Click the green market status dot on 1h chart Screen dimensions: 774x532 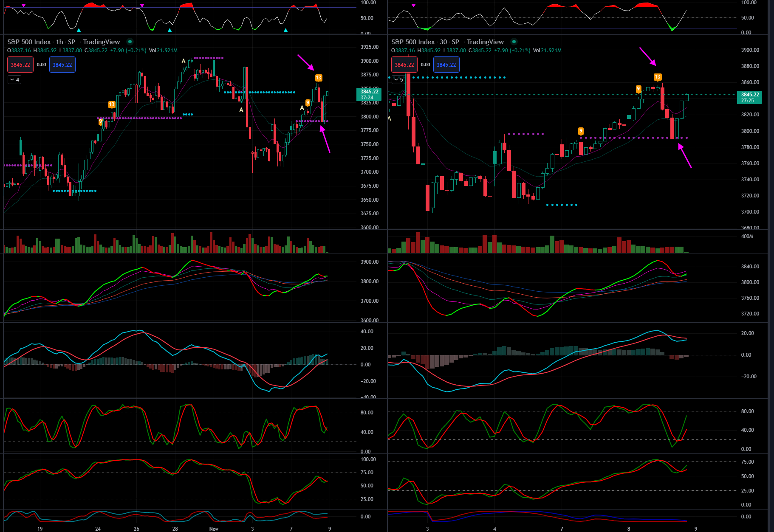click(130, 42)
